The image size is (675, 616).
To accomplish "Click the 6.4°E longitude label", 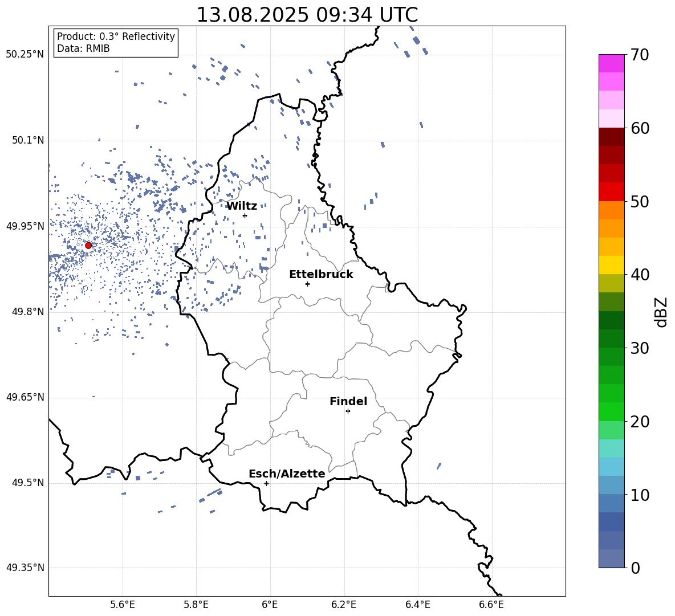I will point(417,605).
